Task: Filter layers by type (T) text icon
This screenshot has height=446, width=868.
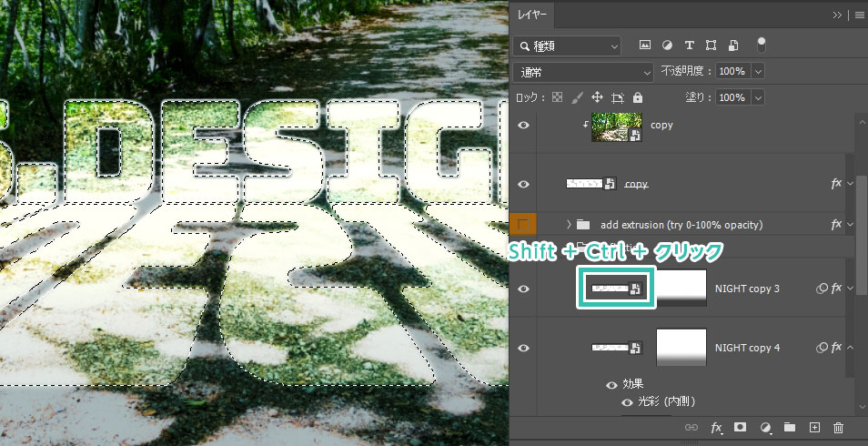Action: 689,45
